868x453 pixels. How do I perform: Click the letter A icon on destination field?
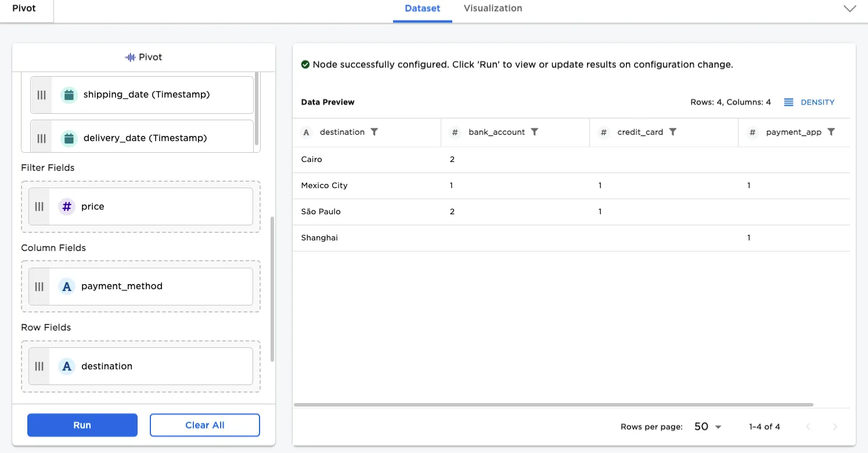(x=66, y=366)
